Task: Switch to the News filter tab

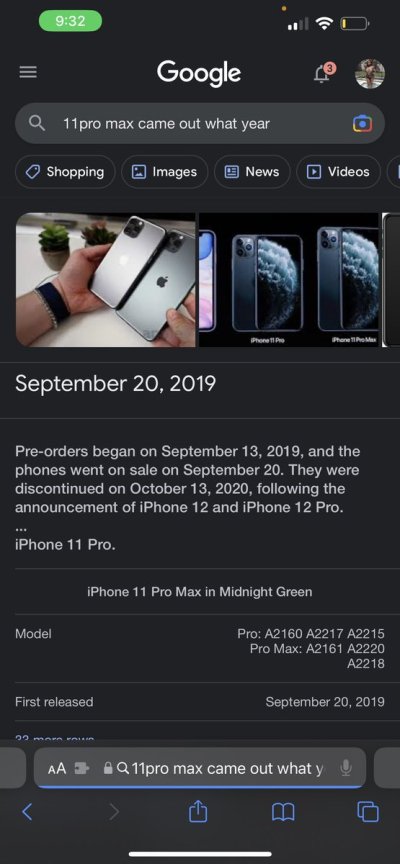Action: click(x=252, y=172)
